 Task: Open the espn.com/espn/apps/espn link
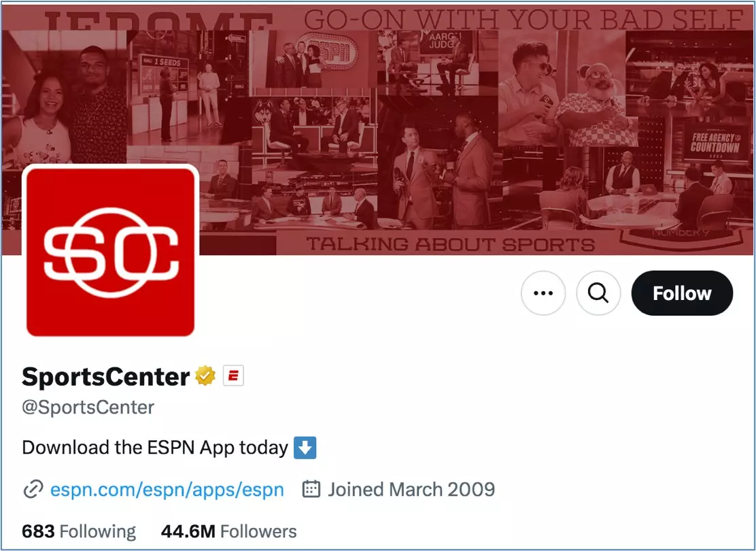[x=167, y=490]
